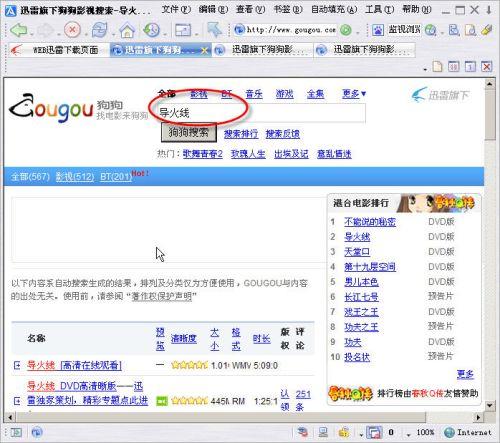The width and height of the screenshot is (500, 443).
Task: Open the History clock icon
Action: [152, 30]
